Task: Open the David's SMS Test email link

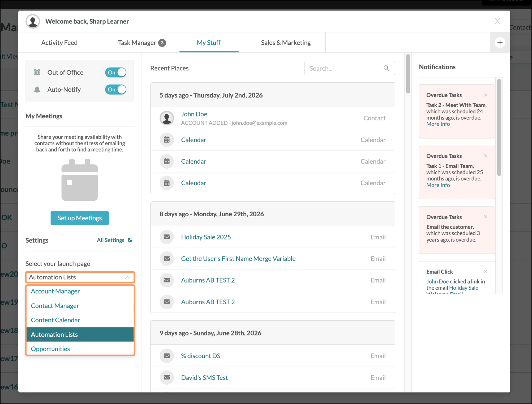Action: click(x=204, y=377)
